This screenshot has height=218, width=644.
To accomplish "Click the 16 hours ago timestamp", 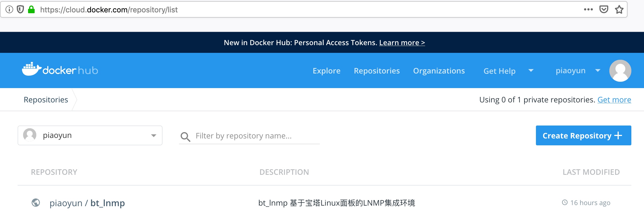I will [x=590, y=203].
